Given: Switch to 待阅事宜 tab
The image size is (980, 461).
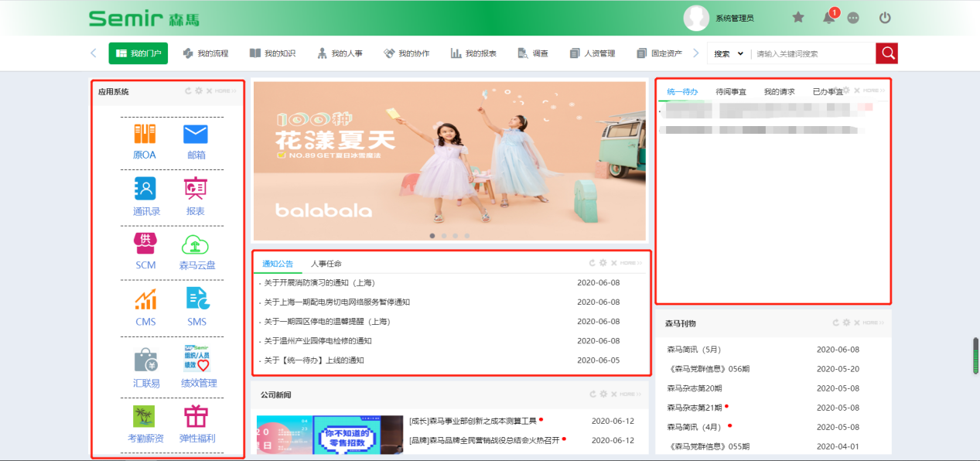Looking at the screenshot, I should [x=731, y=91].
